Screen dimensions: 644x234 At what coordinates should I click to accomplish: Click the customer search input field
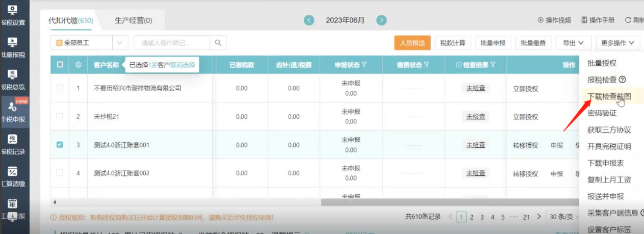pos(172,43)
